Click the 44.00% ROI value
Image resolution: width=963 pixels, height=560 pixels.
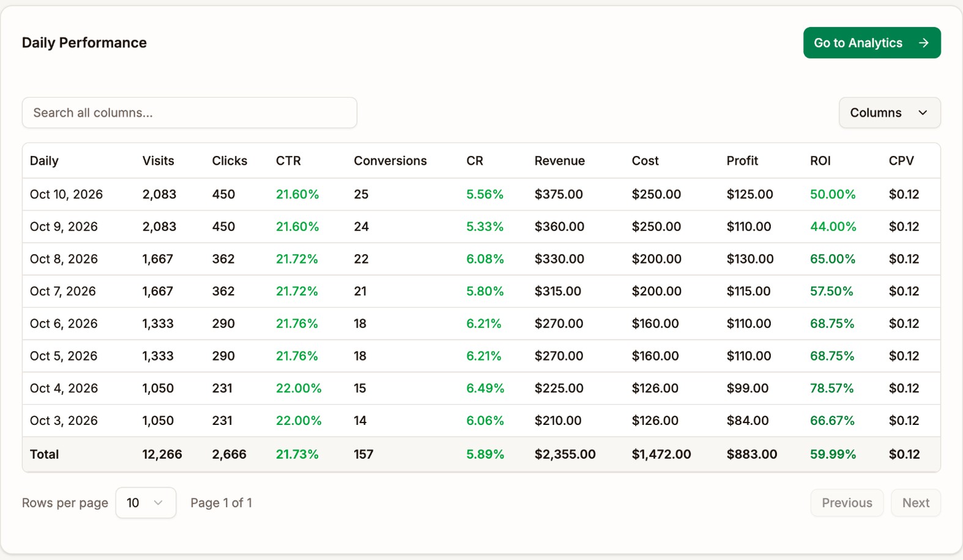(x=833, y=227)
